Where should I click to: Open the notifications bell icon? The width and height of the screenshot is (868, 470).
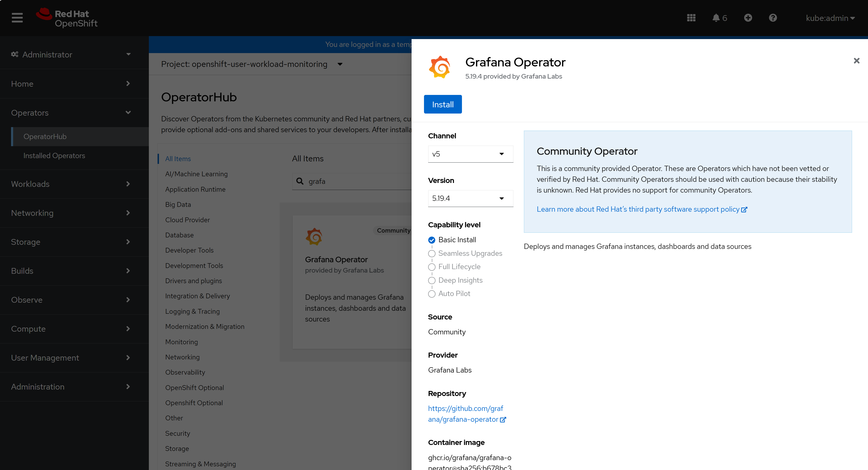716,18
